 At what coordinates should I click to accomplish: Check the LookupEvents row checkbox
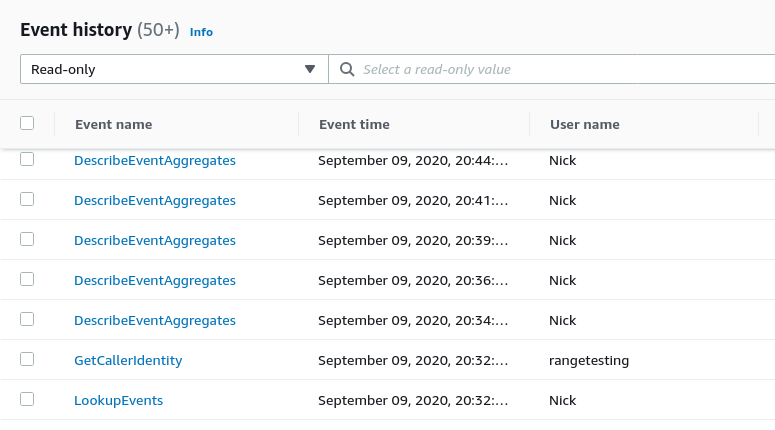27,399
